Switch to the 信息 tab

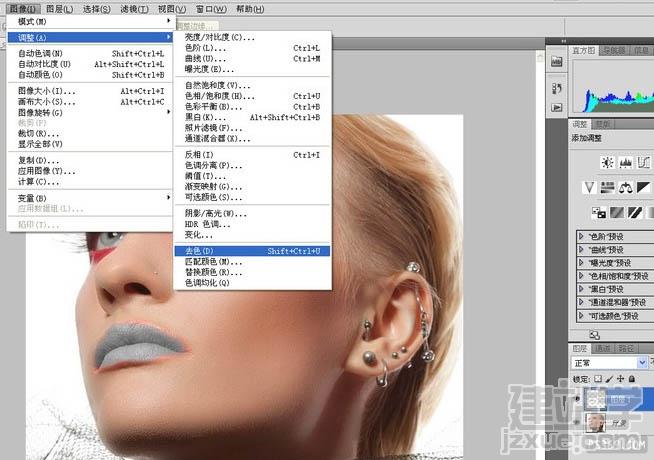point(641,50)
